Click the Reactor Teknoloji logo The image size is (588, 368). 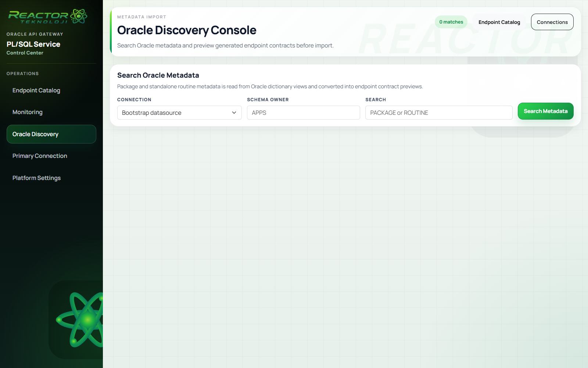(48, 17)
